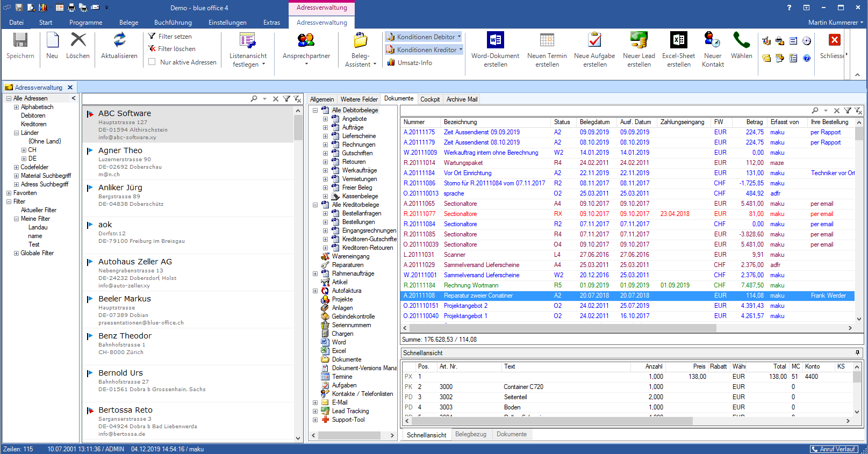This screenshot has height=454, width=868.
Task: Click the Anruf Verlauf button
Action: coord(833,449)
